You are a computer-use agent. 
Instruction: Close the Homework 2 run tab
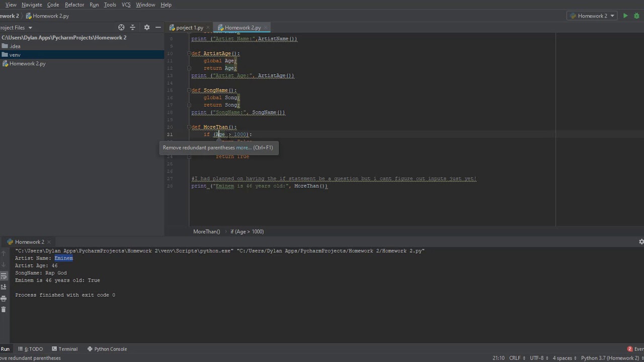(x=49, y=242)
